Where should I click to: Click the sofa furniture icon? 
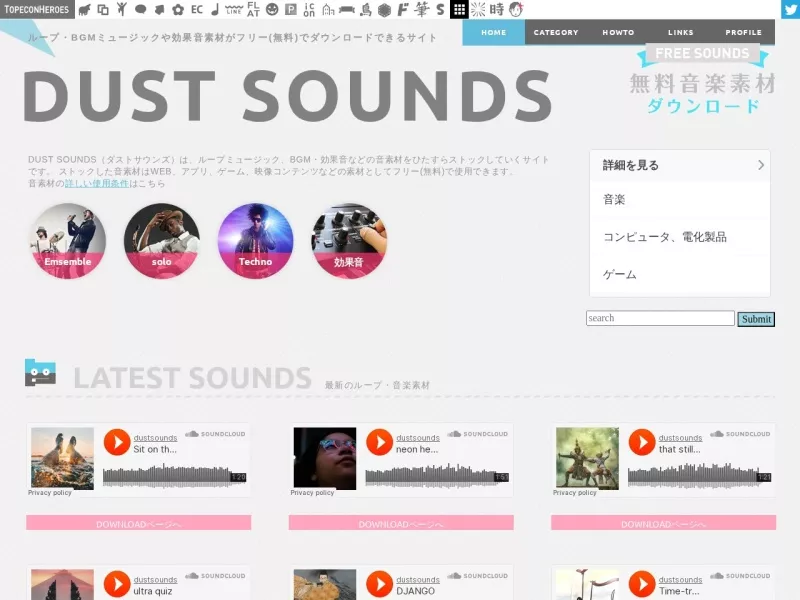[x=347, y=9]
